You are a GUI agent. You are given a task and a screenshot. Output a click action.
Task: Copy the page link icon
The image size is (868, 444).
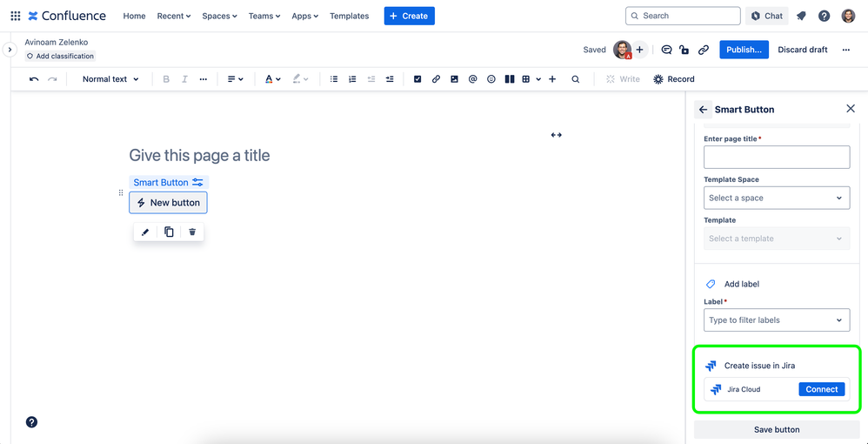click(703, 50)
